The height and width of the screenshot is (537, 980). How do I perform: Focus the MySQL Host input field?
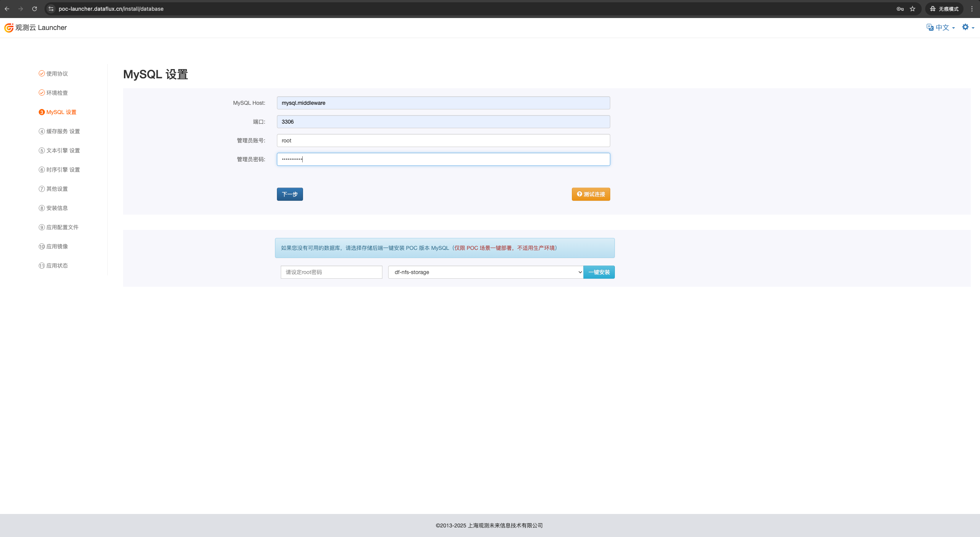(443, 103)
